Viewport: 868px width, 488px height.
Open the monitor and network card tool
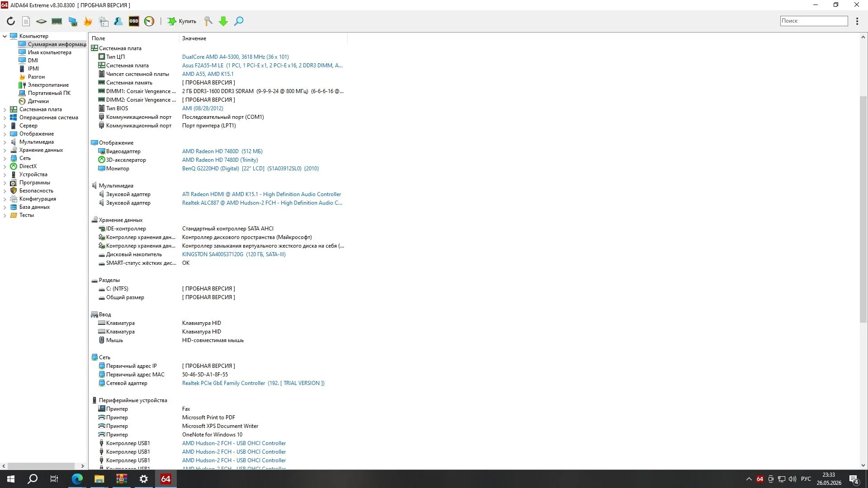coord(72,21)
